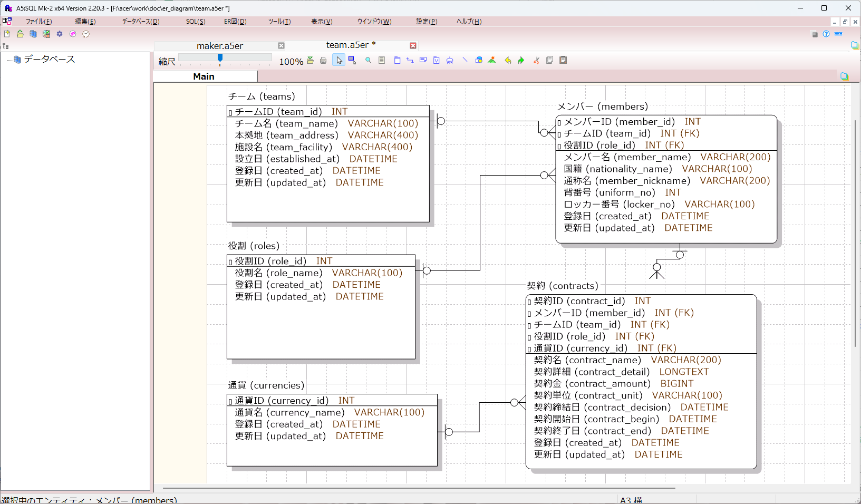The width and height of the screenshot is (861, 504).
Task: Click the yellow undo arrow icon
Action: coord(508,61)
